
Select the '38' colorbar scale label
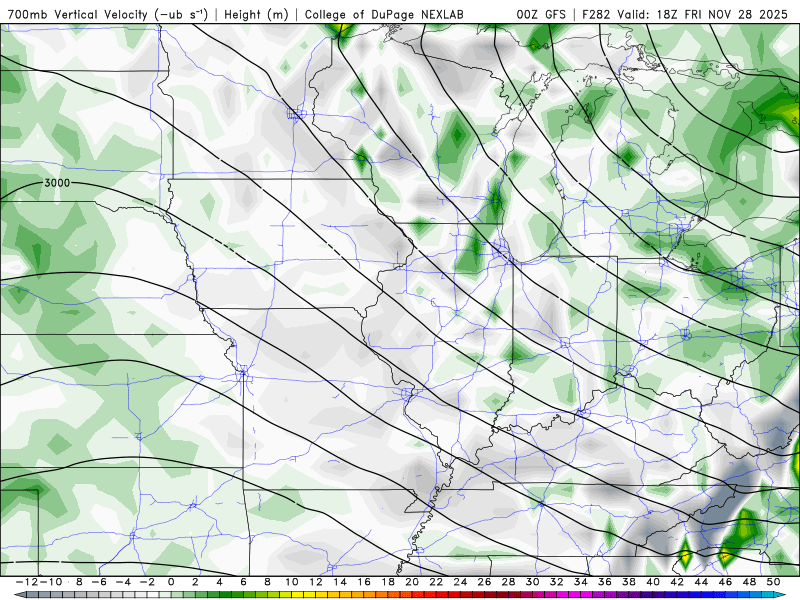[x=629, y=582]
